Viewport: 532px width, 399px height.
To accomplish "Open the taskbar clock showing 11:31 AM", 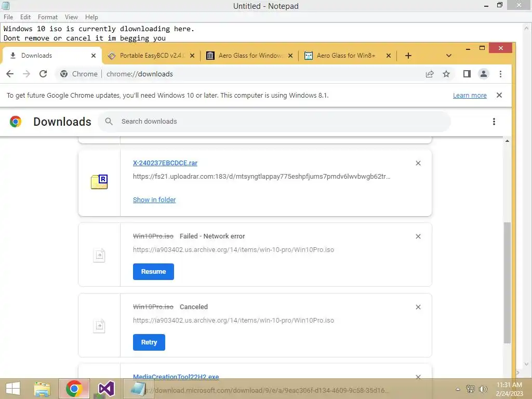I will coord(509,389).
